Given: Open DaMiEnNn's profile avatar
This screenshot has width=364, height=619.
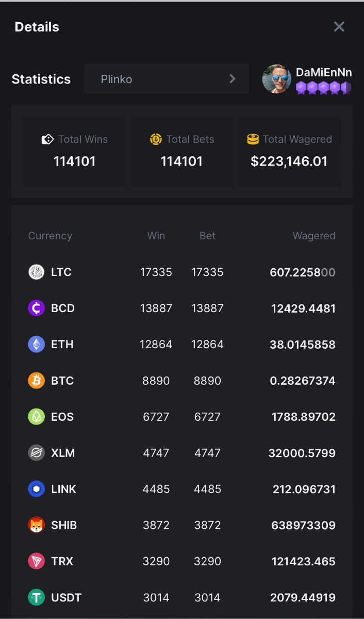Looking at the screenshot, I should pos(277,79).
